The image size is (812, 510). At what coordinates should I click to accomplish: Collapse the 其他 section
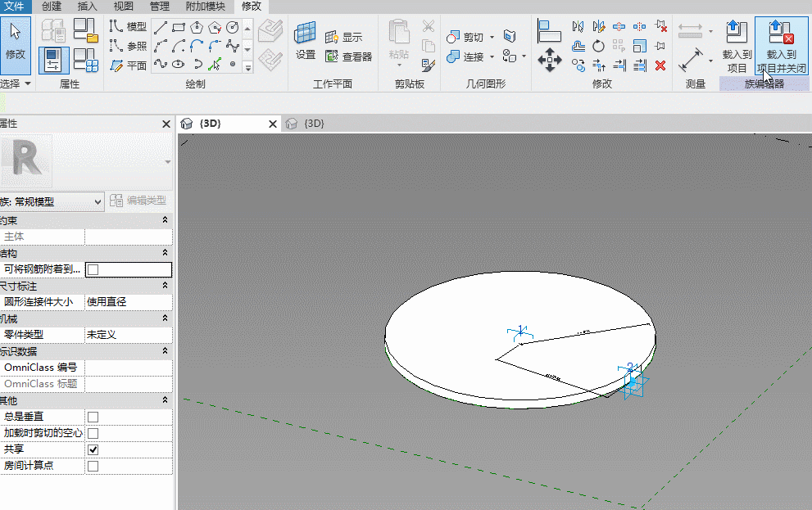click(165, 400)
